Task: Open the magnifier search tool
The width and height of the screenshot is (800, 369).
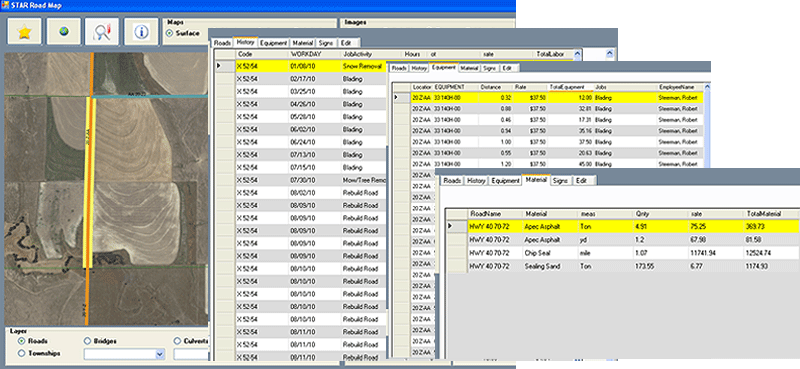Action: tap(102, 32)
